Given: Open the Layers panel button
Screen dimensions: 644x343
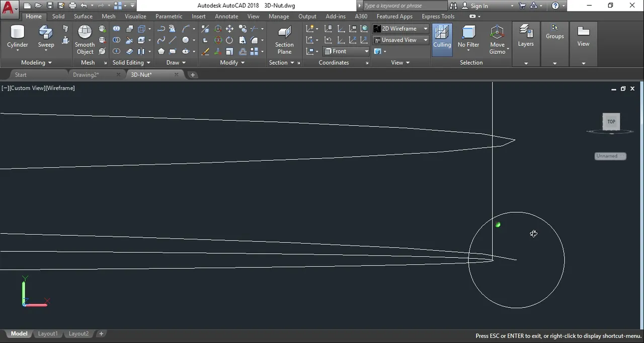Looking at the screenshot, I should (526, 36).
